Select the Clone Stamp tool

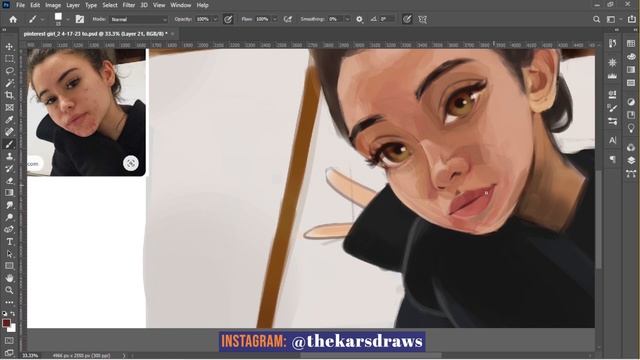[x=9, y=156]
